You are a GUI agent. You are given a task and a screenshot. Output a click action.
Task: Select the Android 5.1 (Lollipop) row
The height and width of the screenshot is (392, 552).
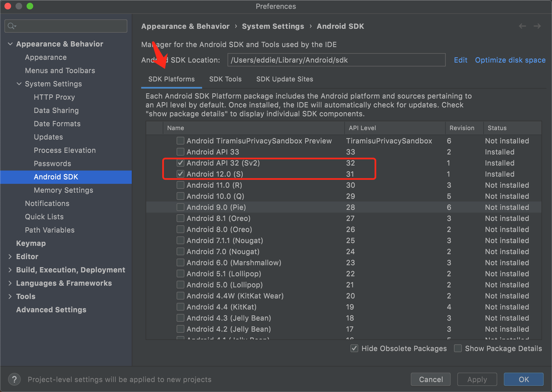click(x=344, y=274)
